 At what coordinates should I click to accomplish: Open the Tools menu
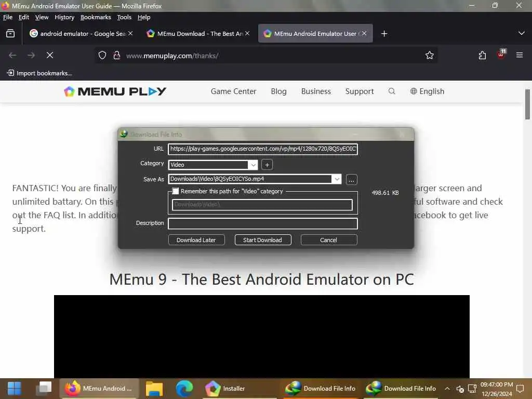click(x=124, y=17)
